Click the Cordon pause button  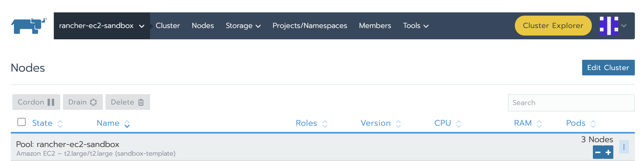[36, 102]
